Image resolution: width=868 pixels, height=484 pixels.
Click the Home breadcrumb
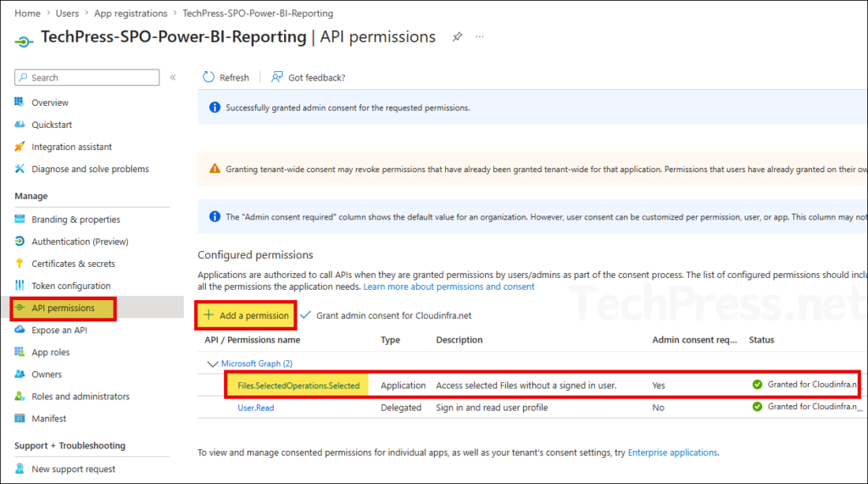pos(27,14)
